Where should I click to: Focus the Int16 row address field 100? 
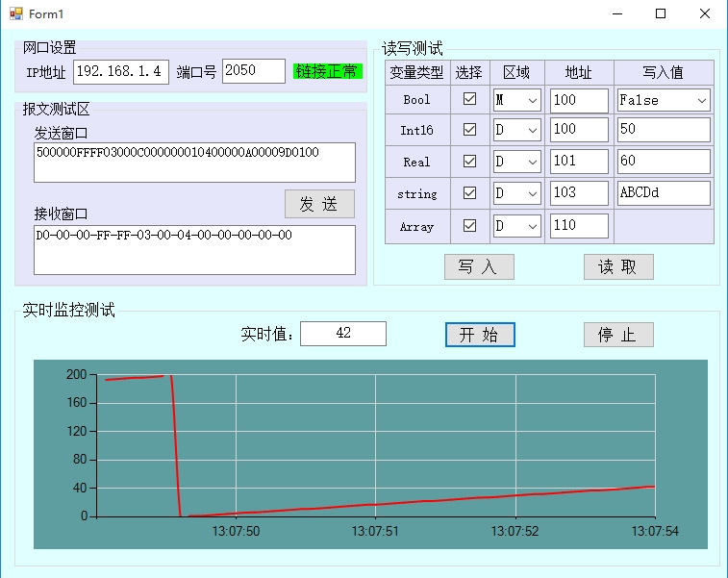pos(579,130)
